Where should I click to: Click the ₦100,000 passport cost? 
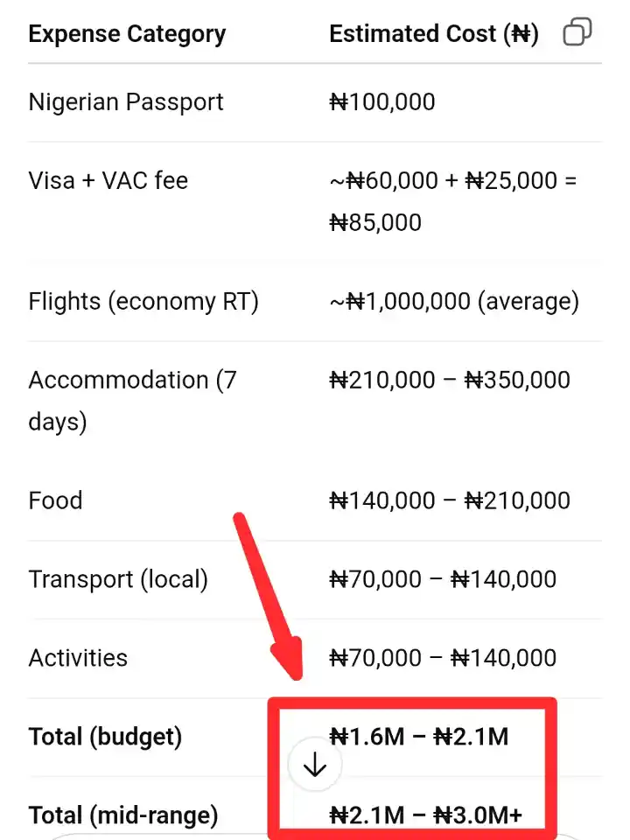point(382,101)
